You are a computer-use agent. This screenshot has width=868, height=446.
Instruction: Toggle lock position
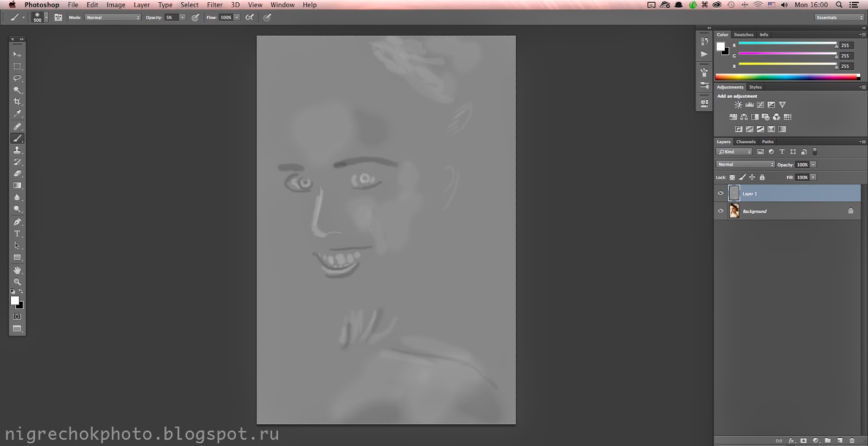click(752, 177)
